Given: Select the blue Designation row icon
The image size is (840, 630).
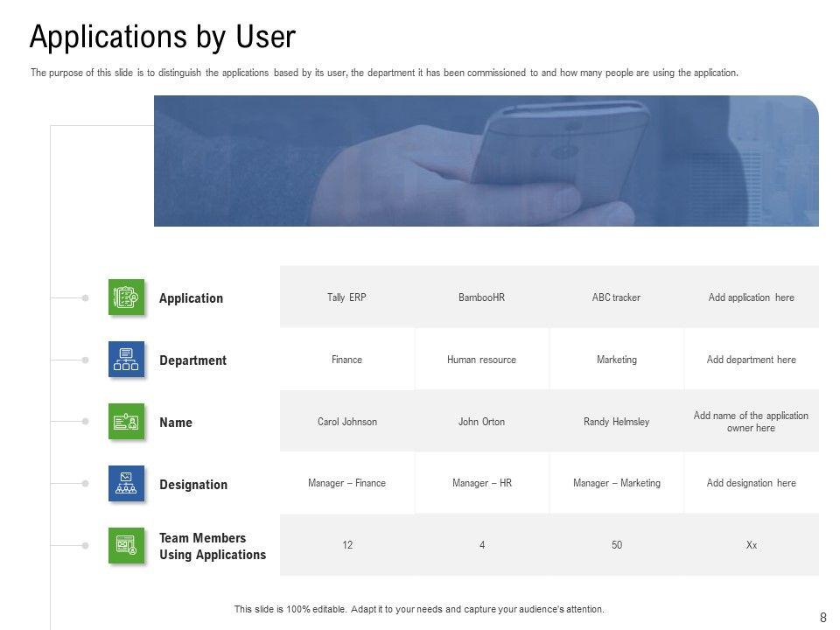Looking at the screenshot, I should [126, 484].
